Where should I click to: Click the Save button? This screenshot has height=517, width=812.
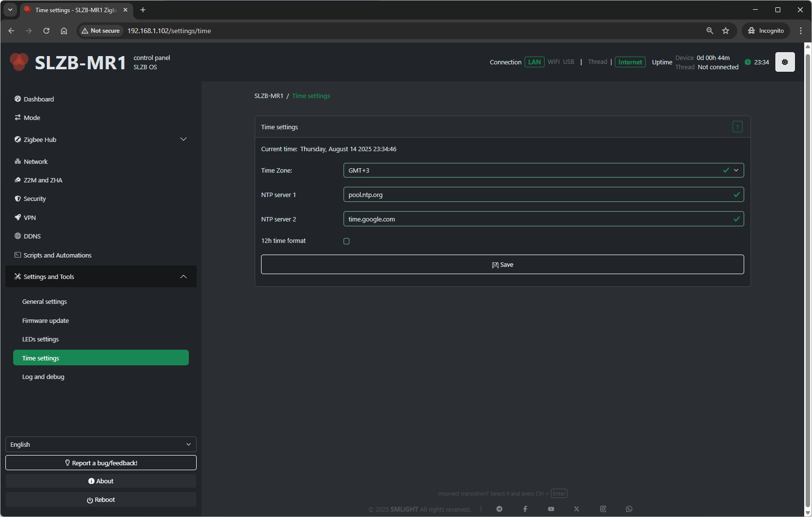(502, 264)
